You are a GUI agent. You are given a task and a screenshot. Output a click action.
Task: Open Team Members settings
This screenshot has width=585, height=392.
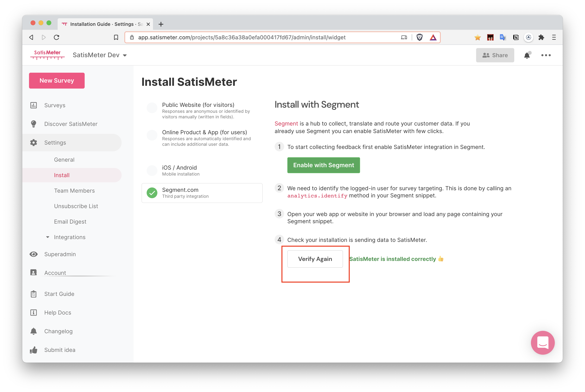pyautogui.click(x=74, y=190)
